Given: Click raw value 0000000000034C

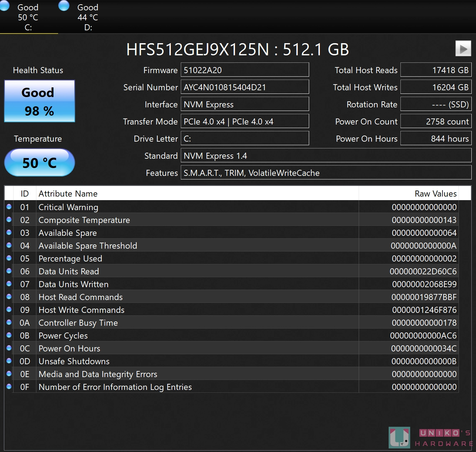Looking at the screenshot, I should 424,349.
